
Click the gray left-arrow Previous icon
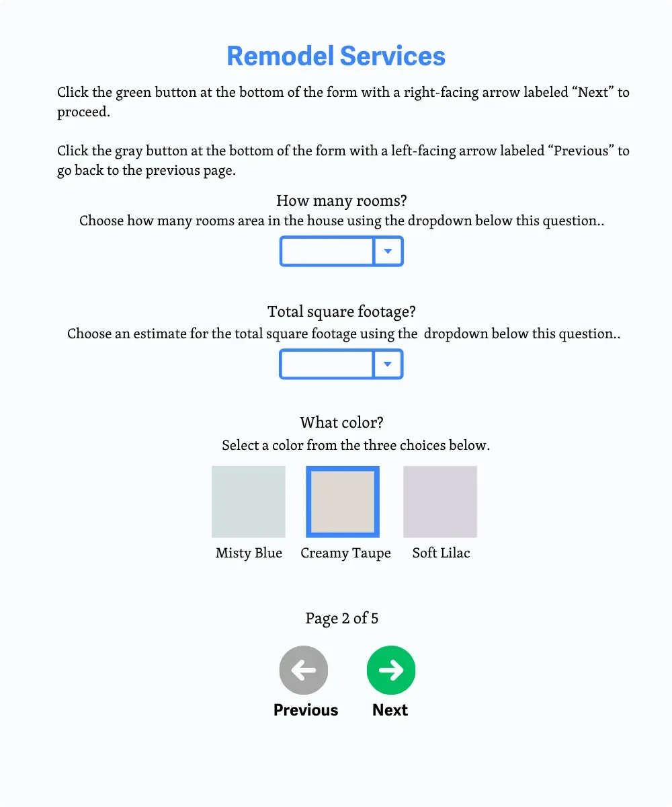[x=304, y=670]
